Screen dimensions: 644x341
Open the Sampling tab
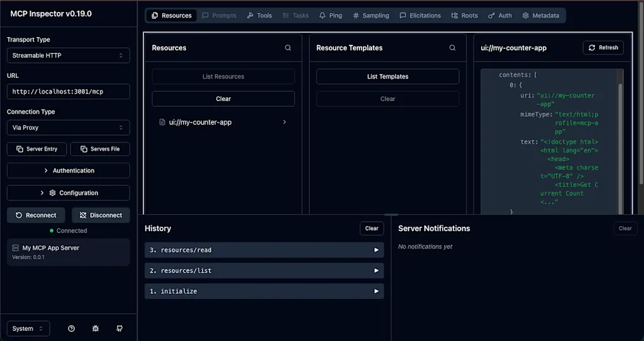click(x=371, y=16)
